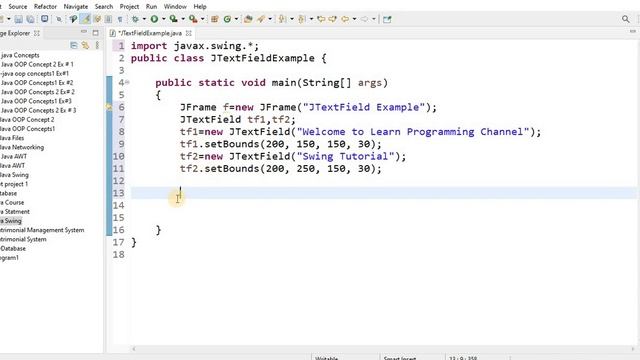Screen dimensions: 640x360
Task: Open the Back history dropdown arrow
Action: pyautogui.click(x=354, y=19)
